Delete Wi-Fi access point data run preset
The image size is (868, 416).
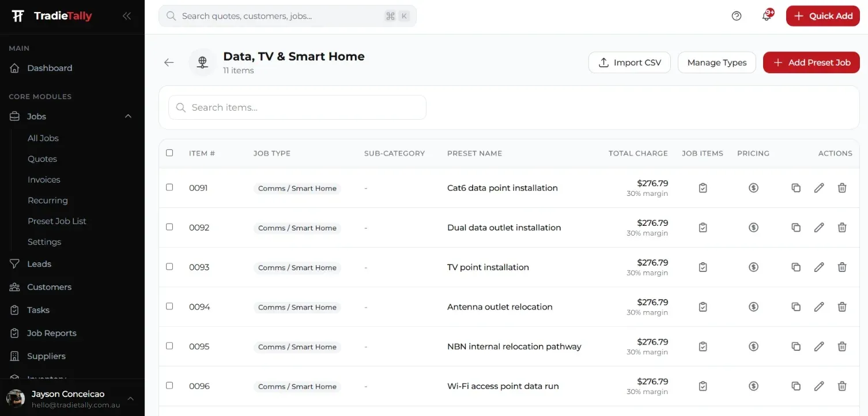[x=842, y=387]
